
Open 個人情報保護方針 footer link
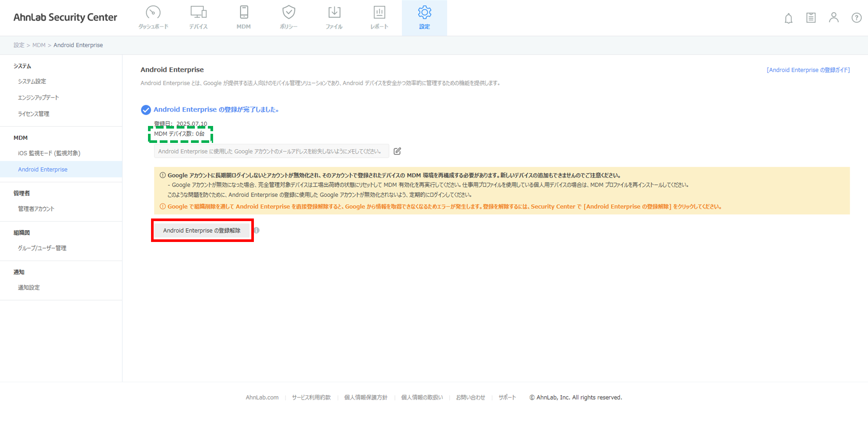[366, 397]
